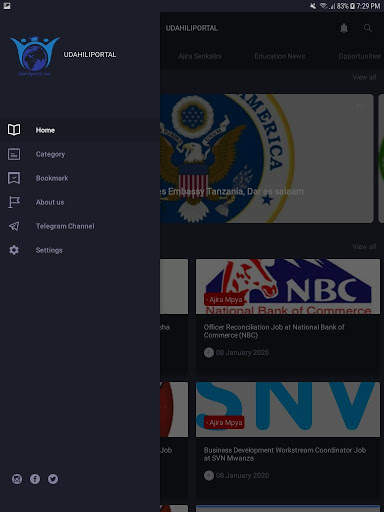
Task: Switch to Opportunities tab
Action: click(360, 56)
